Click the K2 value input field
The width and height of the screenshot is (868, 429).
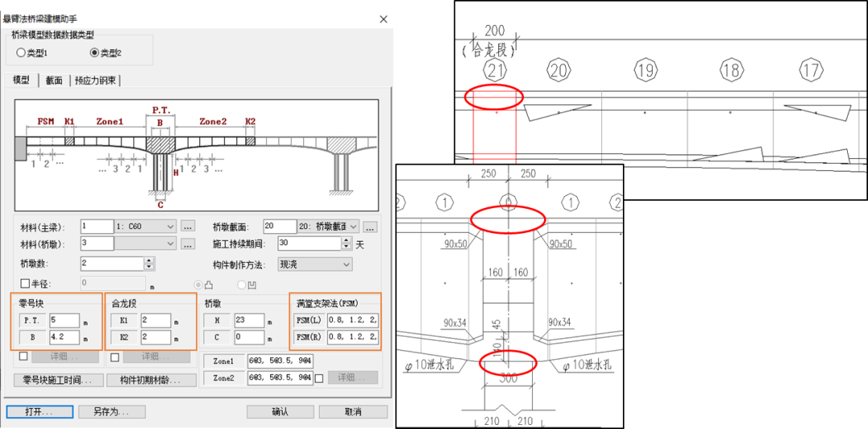click(x=156, y=337)
